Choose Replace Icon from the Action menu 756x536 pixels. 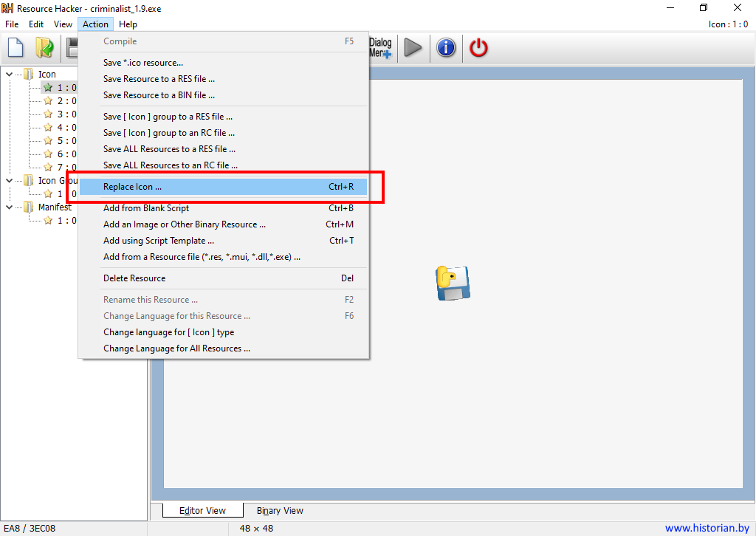[x=133, y=187]
